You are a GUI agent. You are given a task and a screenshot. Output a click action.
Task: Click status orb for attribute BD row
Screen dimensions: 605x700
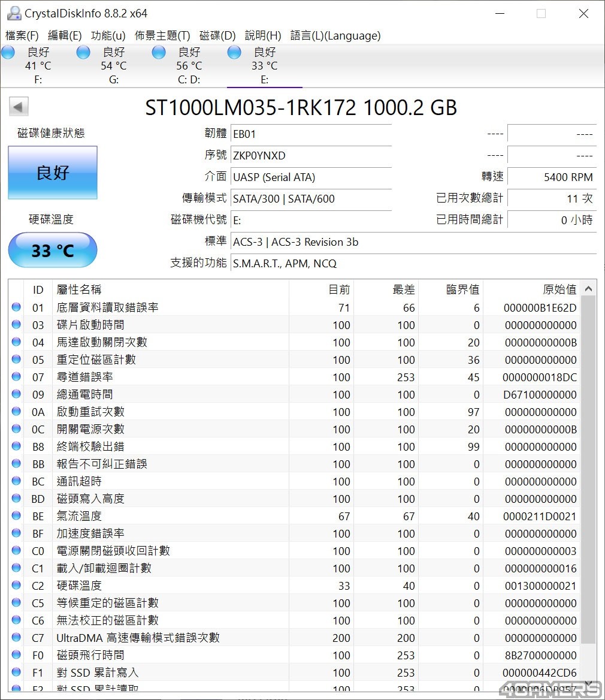[16, 498]
